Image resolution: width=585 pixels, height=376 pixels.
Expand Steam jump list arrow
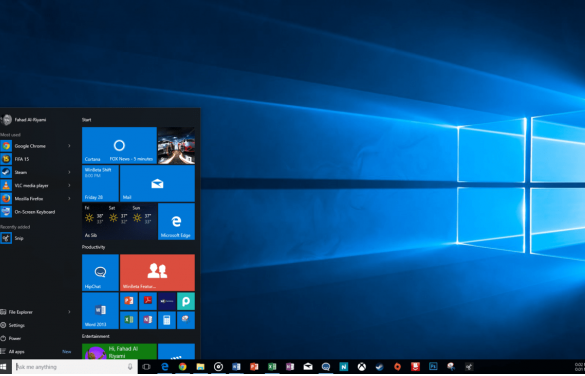tap(69, 172)
